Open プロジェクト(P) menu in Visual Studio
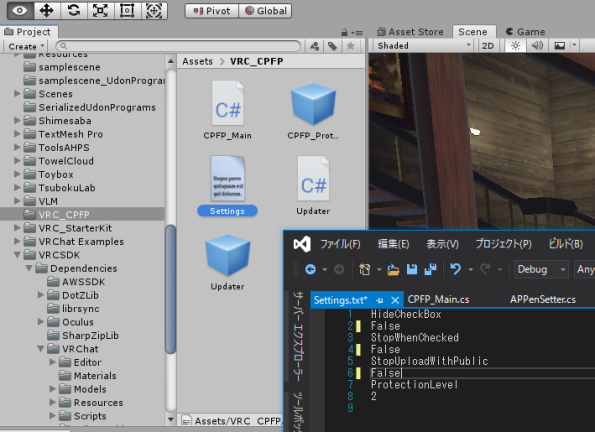This screenshot has width=595, height=432. coord(504,244)
